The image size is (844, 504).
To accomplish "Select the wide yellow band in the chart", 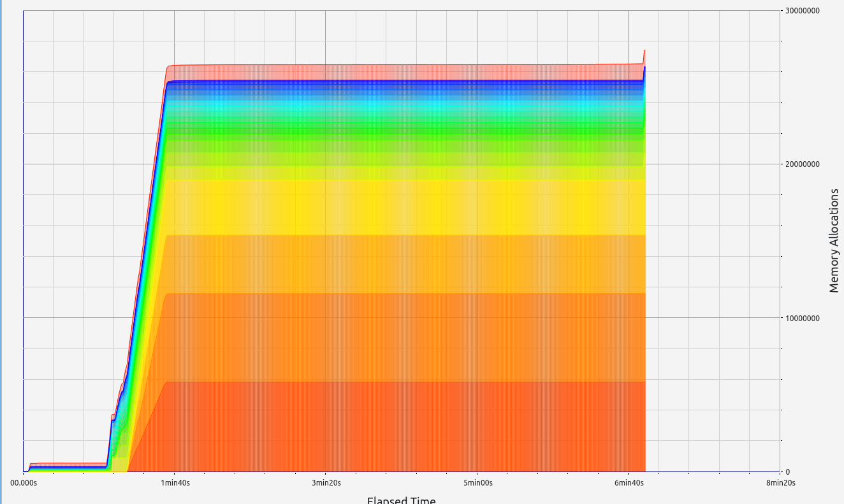I will (402, 207).
